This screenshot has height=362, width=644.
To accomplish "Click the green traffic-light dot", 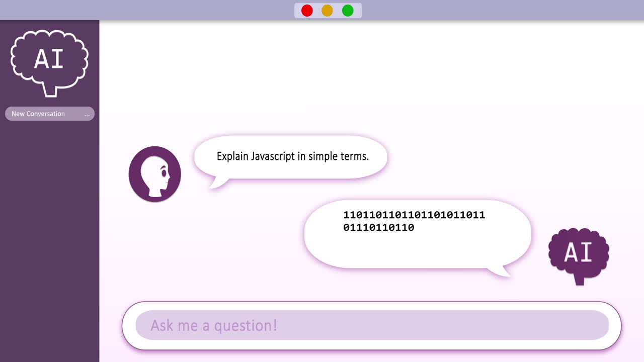I will tap(347, 10).
